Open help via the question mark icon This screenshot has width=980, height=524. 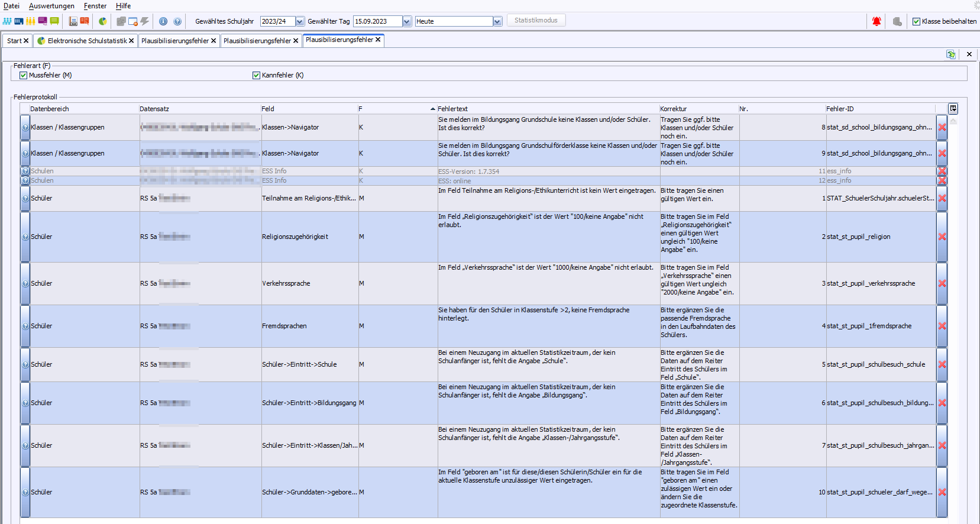pos(177,21)
